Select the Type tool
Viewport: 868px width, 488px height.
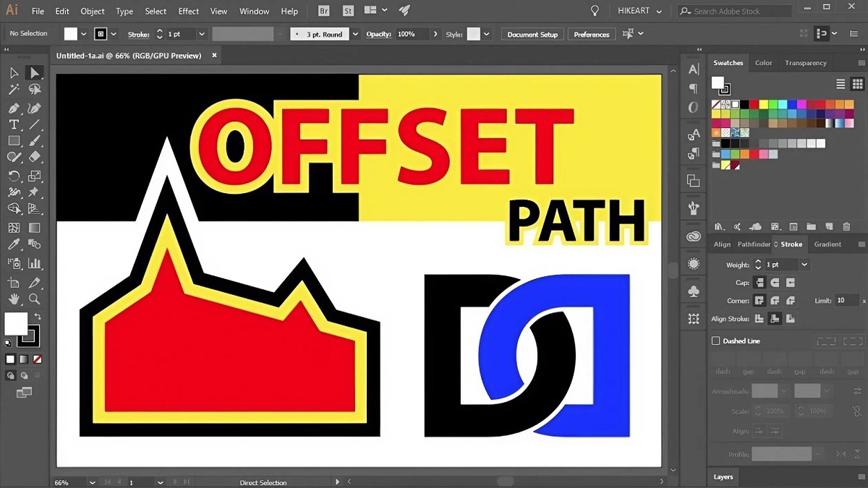point(13,124)
